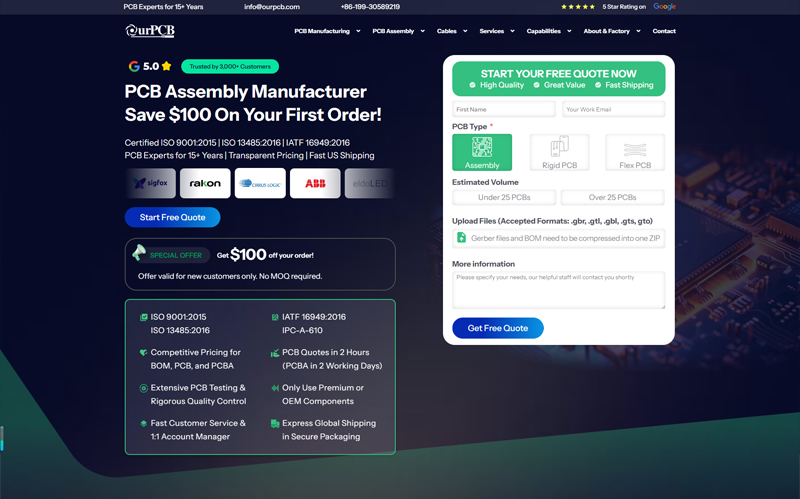Click the Gerber files upload field
This screenshot has height=499, width=800.
pyautogui.click(x=559, y=238)
